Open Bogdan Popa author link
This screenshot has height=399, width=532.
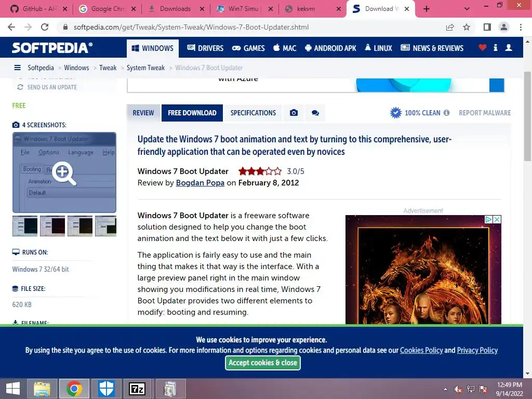click(x=200, y=183)
